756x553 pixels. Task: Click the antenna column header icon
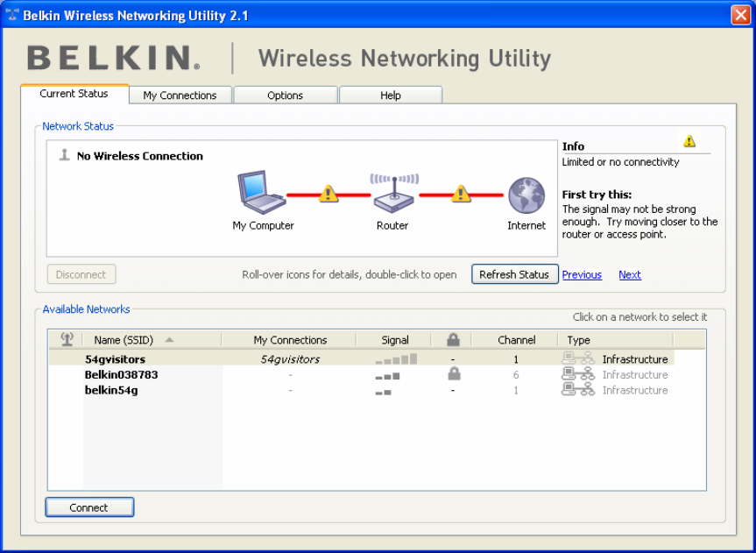(67, 340)
